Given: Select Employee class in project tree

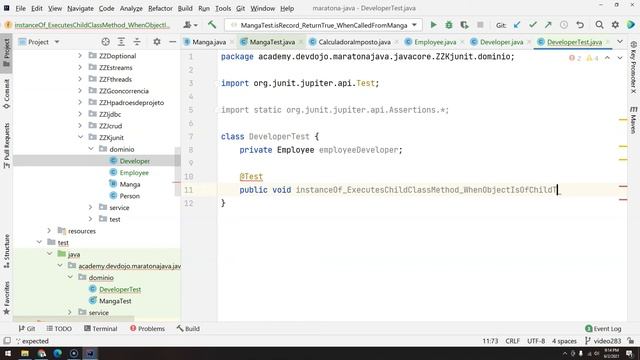Looking at the screenshot, I should [x=134, y=173].
